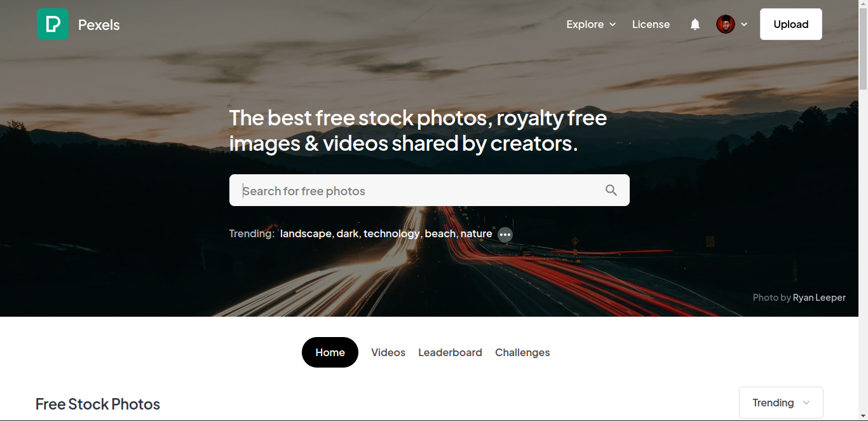Show more trending searches via ellipsis icon
The height and width of the screenshot is (421, 868).
pyautogui.click(x=505, y=235)
